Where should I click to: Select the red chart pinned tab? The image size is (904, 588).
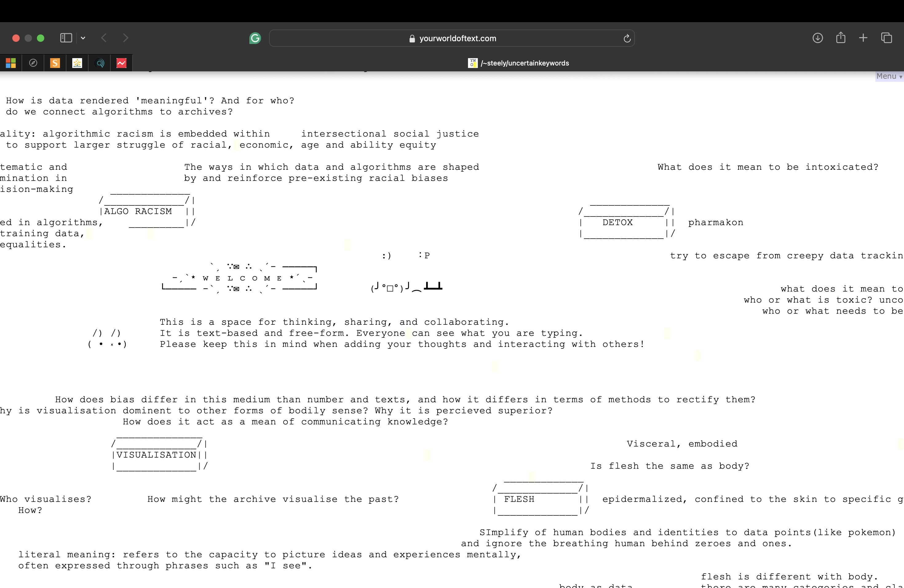click(121, 63)
